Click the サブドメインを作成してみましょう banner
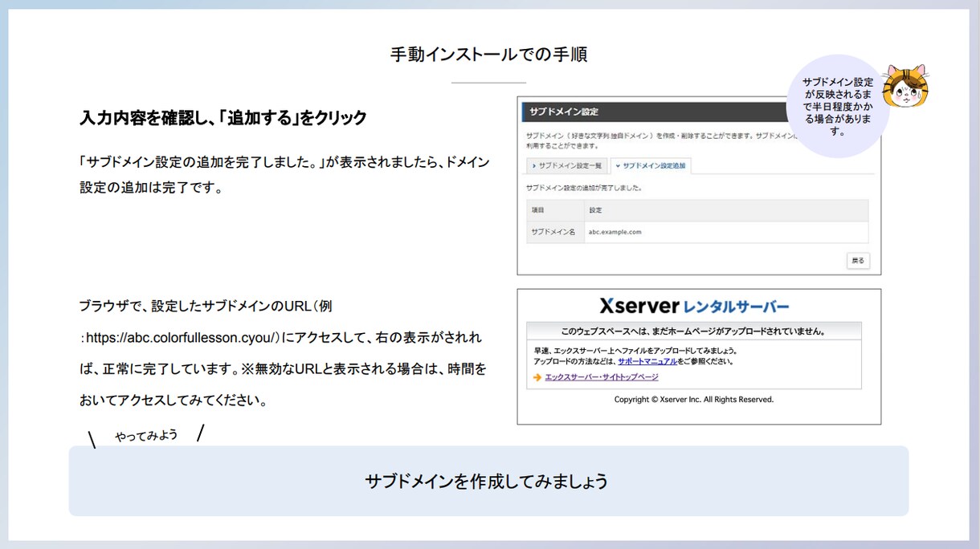Image resolution: width=980 pixels, height=549 pixels. click(x=488, y=481)
